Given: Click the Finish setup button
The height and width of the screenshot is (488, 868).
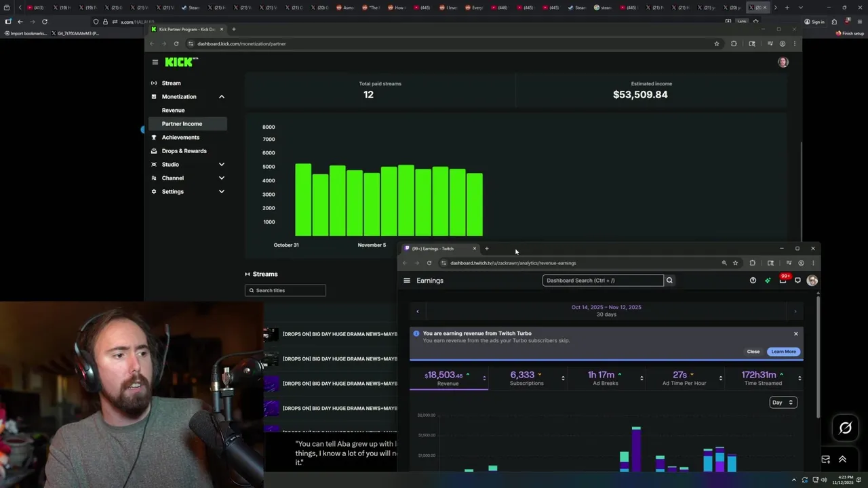Looking at the screenshot, I should [x=850, y=33].
